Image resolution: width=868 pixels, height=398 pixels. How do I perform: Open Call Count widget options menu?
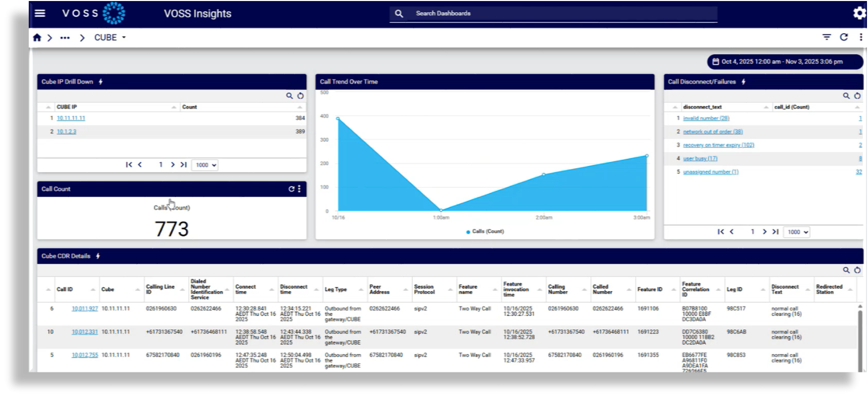pyautogui.click(x=299, y=189)
